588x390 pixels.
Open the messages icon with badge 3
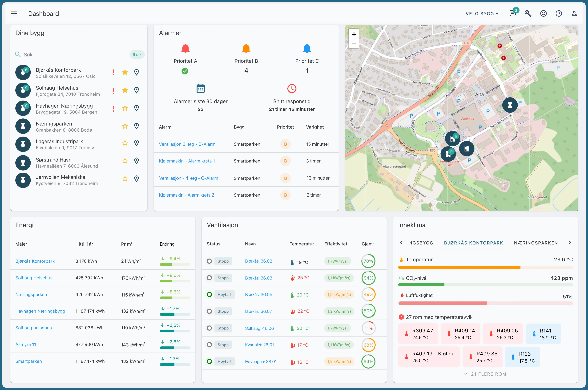coord(512,13)
